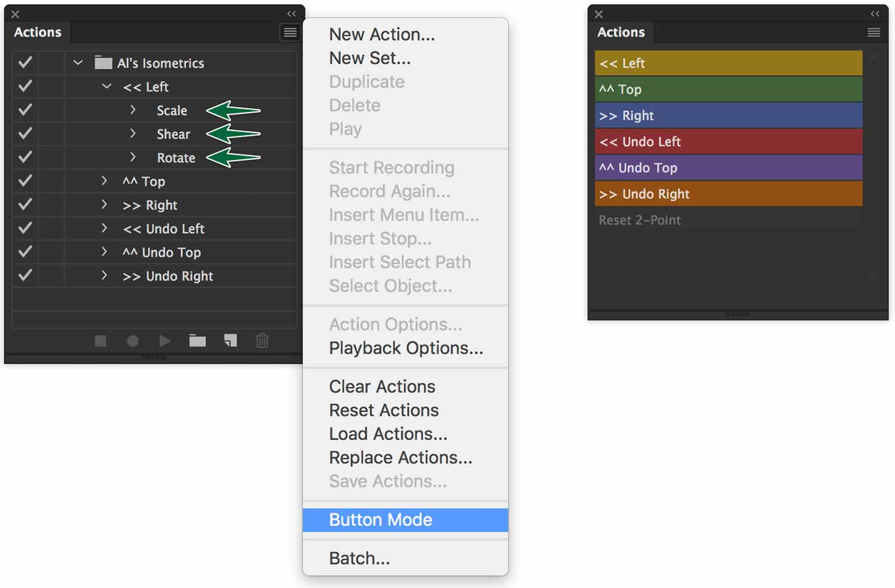
Task: Expand the >> Undo Right action chevron
Action: click(104, 276)
